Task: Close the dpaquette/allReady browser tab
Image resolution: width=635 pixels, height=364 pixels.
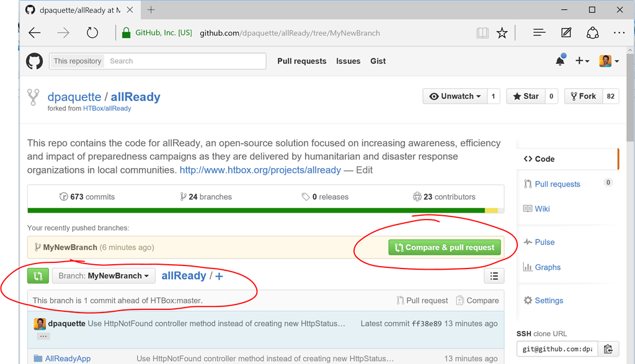Action: pos(130,10)
